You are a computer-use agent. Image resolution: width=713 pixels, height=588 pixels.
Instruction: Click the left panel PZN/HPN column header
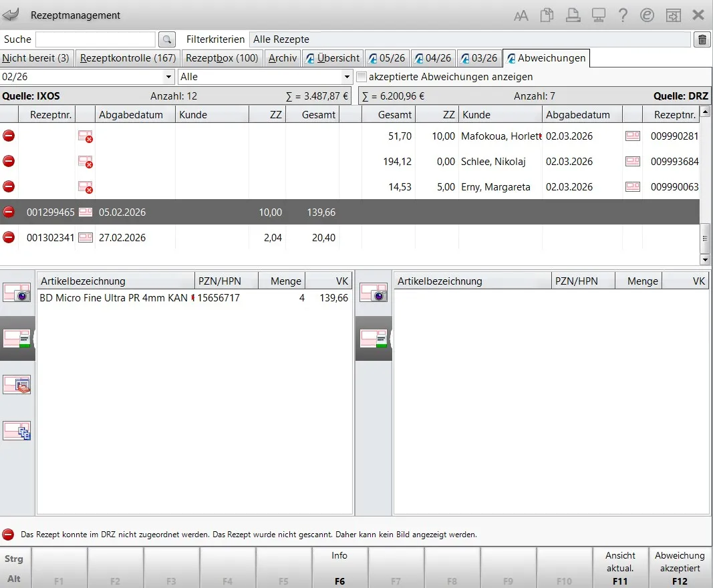point(227,281)
